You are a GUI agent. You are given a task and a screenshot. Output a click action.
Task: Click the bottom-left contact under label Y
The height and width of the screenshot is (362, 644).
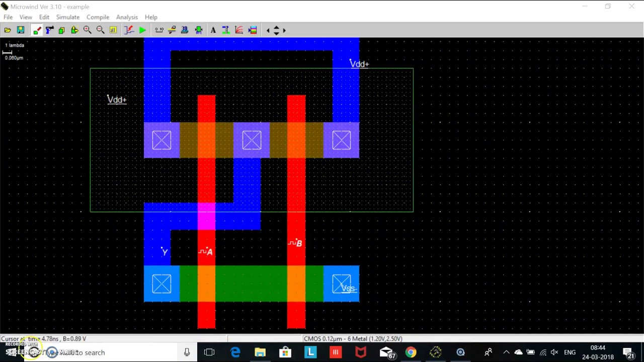(x=162, y=284)
